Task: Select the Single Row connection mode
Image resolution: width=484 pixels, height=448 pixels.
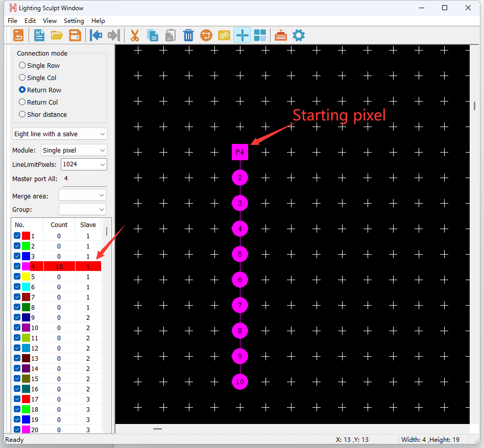Action: (x=22, y=65)
